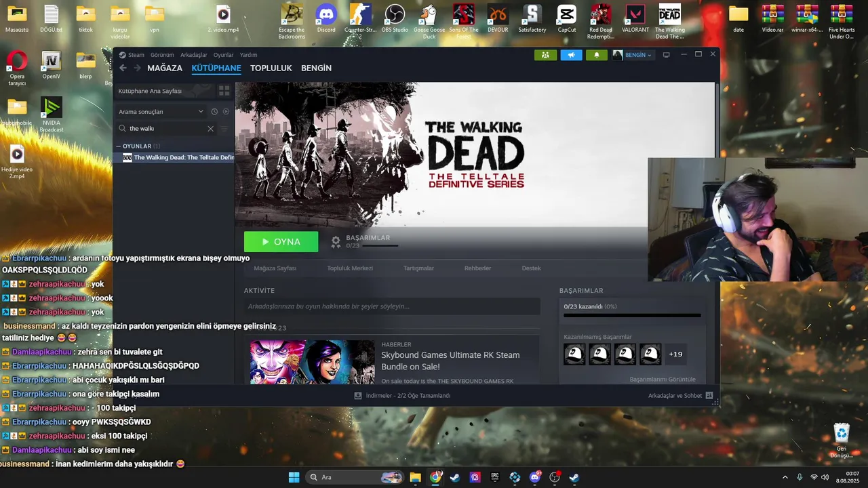Click +19 more achievements badge

coord(675,354)
